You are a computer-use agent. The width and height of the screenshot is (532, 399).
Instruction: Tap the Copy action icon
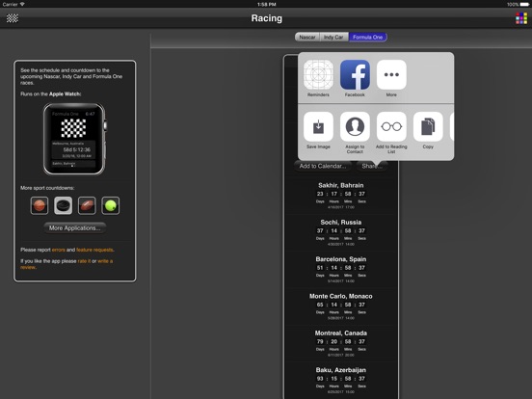coord(428,126)
